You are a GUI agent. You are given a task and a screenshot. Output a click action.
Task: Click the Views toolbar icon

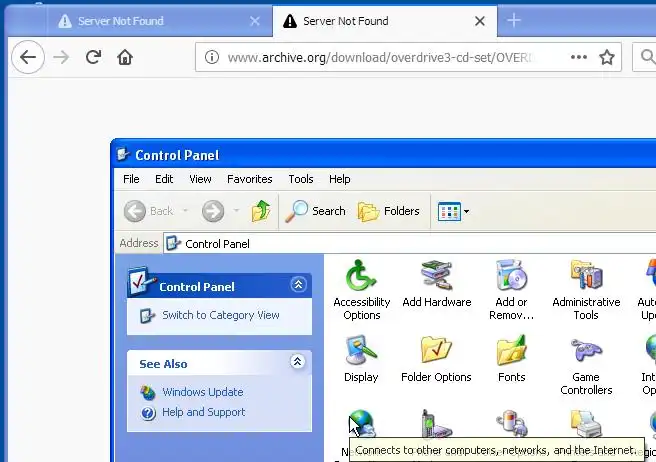click(x=449, y=211)
